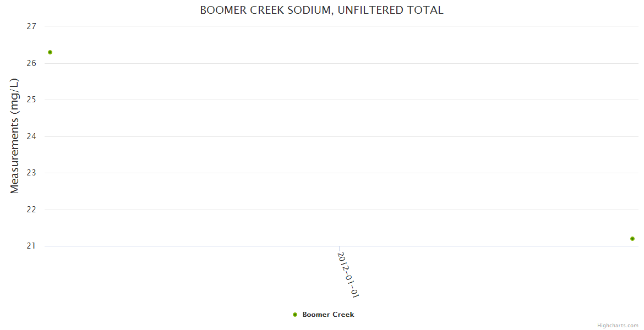Click the green Boomer Creek legend marker
The height and width of the screenshot is (330, 644).
[295, 315]
